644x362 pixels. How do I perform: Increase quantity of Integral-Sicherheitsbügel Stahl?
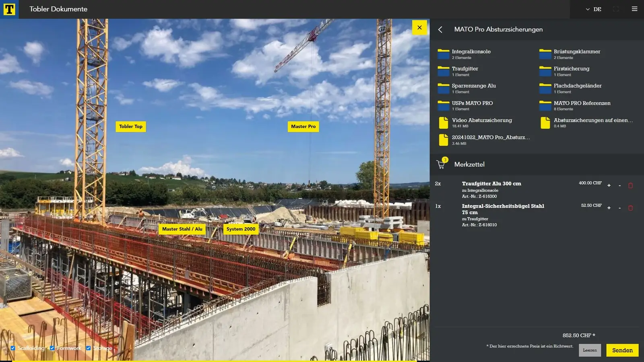point(609,208)
